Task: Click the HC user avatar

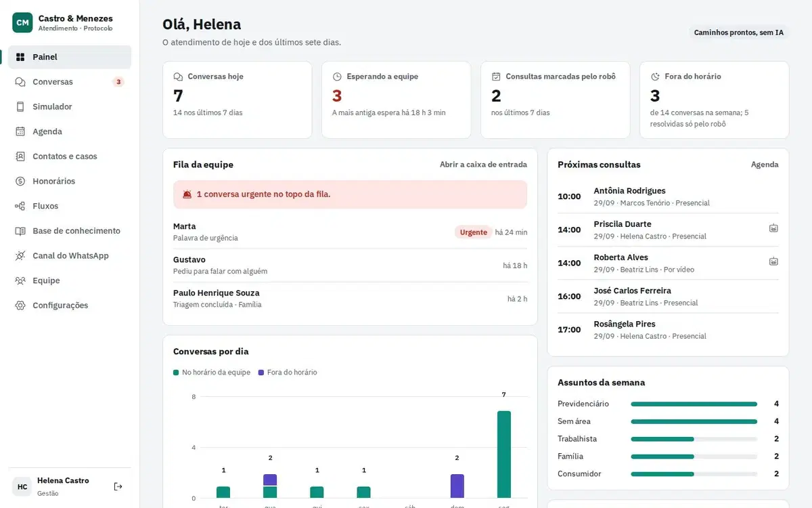Action: point(22,486)
